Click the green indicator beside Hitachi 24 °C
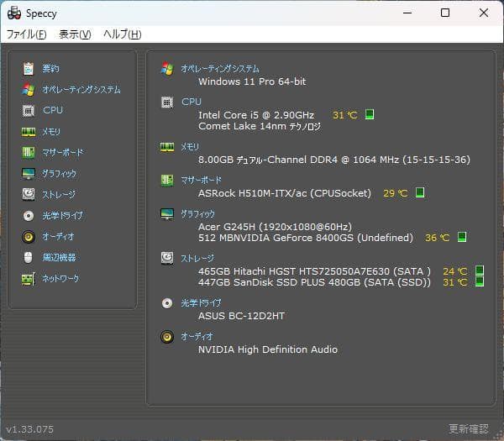Screen dimensions: 504x441 tap(480, 270)
